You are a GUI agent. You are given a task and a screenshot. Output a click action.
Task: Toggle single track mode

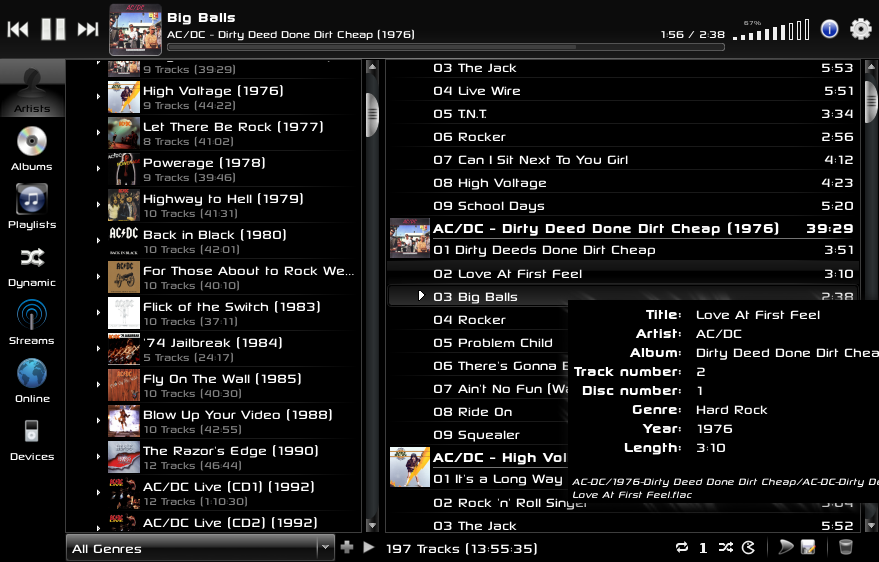click(703, 548)
